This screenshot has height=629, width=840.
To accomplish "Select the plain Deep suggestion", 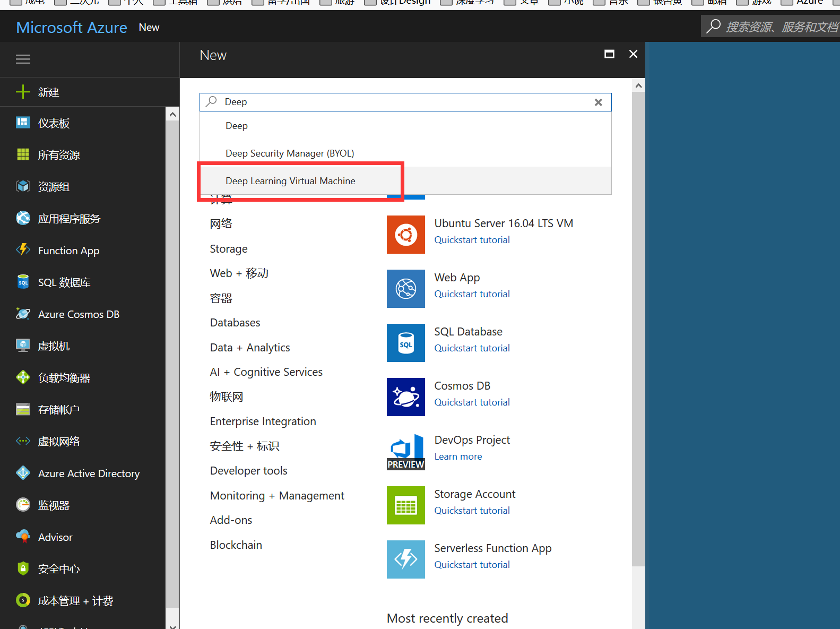I will pyautogui.click(x=405, y=126).
